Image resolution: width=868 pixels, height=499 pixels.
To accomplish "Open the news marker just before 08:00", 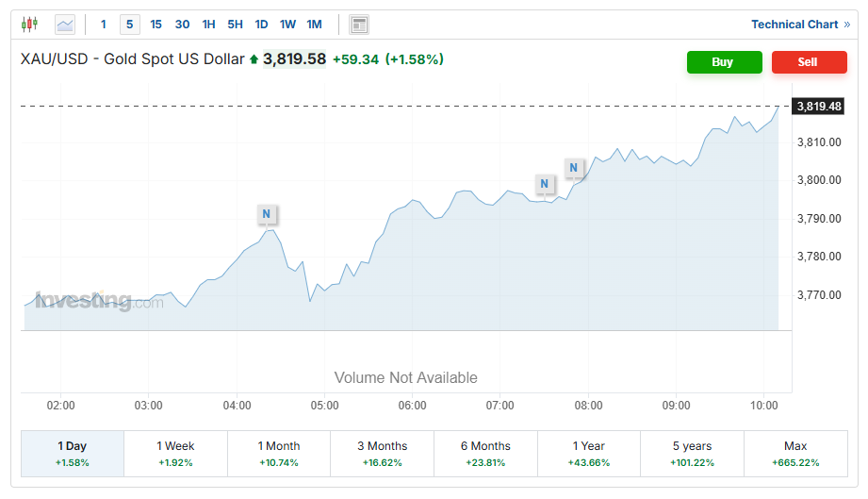I will [574, 168].
